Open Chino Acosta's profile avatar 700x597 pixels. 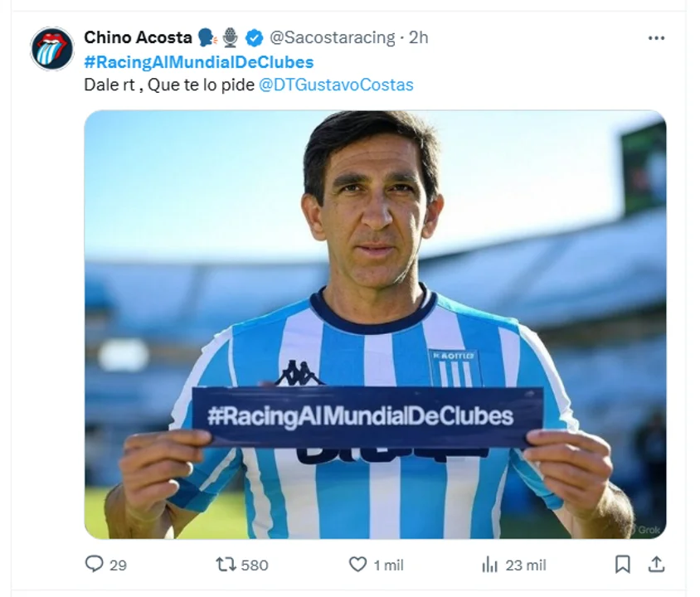click(x=51, y=49)
